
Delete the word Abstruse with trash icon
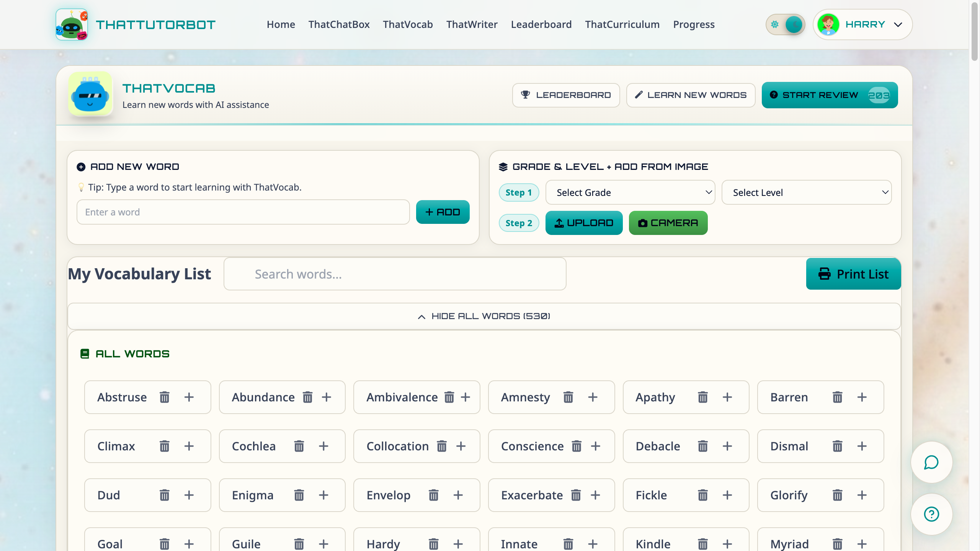tap(165, 397)
